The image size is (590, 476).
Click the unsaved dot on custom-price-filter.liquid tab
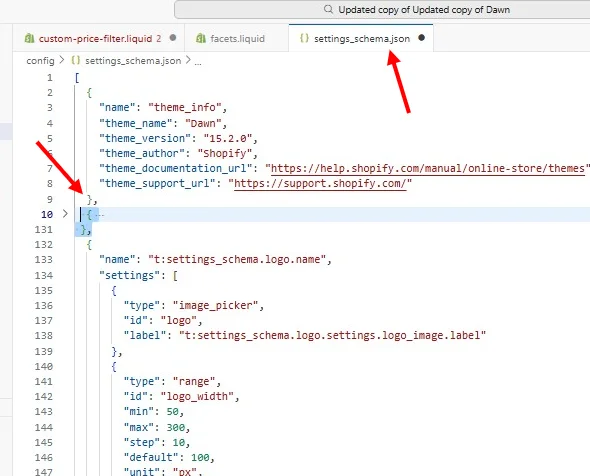pyautogui.click(x=173, y=38)
